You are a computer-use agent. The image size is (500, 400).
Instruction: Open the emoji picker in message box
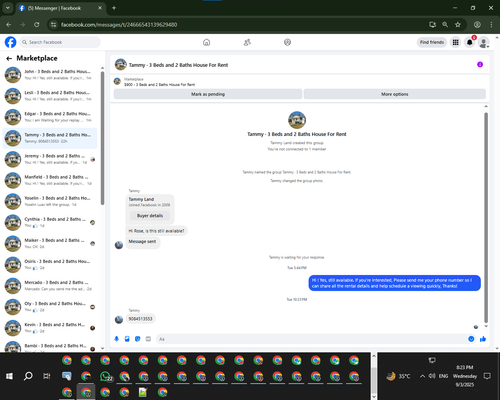tap(471, 339)
